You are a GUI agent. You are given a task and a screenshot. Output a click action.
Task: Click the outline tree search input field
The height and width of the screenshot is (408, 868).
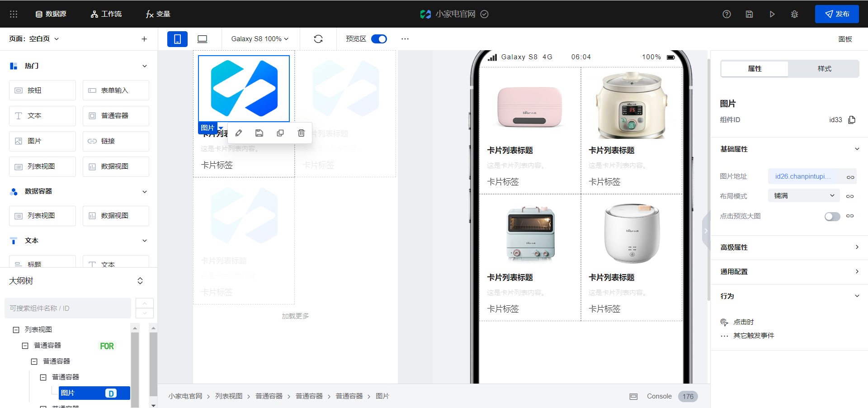(x=67, y=308)
